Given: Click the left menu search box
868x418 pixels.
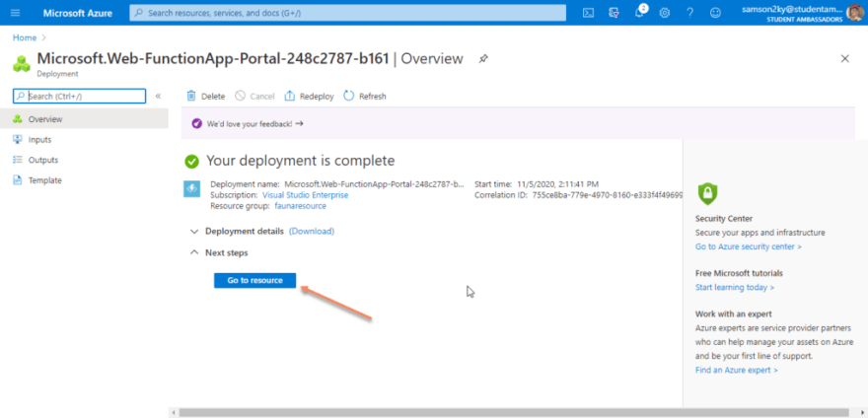Looking at the screenshot, I should click(79, 96).
